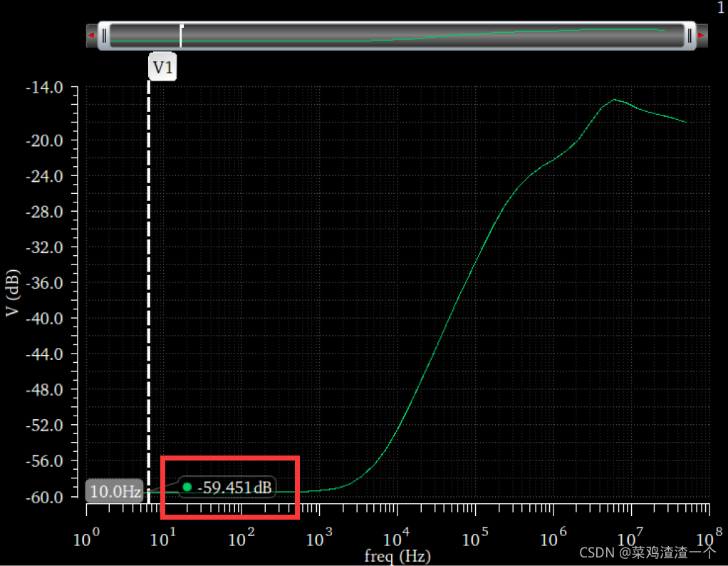Click the freq (Hz) axis title
Image resolution: width=728 pixels, height=566 pixels.
[x=397, y=555]
